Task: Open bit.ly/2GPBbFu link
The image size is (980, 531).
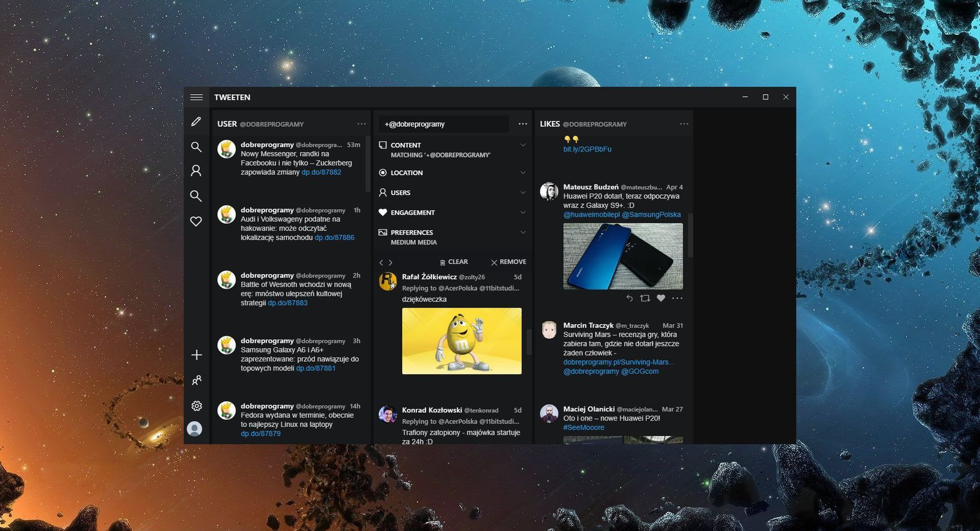Action: click(x=587, y=149)
